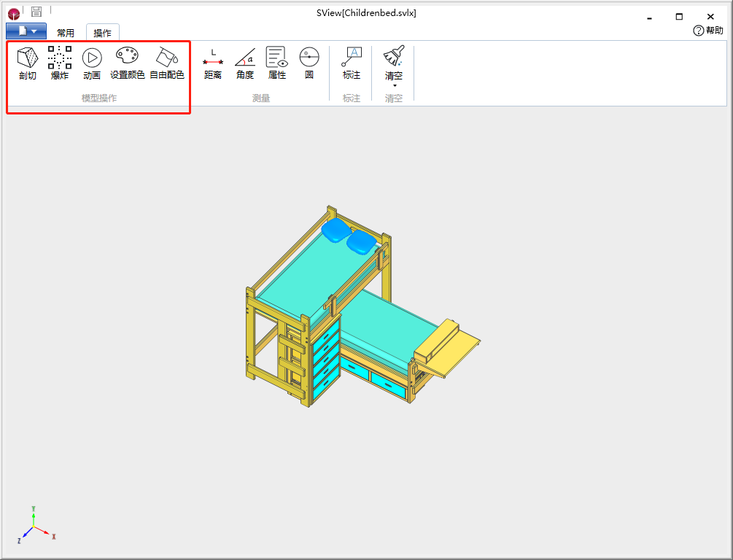Add a 标注 annotation
Screen dimensions: 733x560
point(352,63)
